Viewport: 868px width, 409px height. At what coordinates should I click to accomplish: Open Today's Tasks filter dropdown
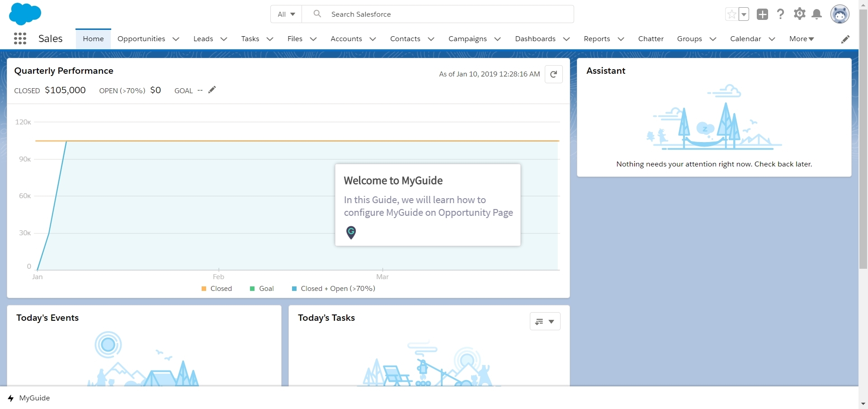click(545, 321)
